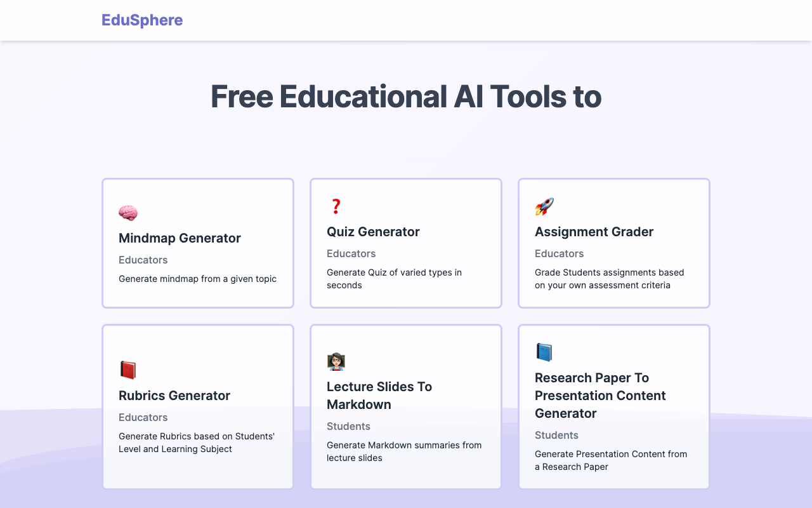Open the Rubrics Generator title

(174, 396)
